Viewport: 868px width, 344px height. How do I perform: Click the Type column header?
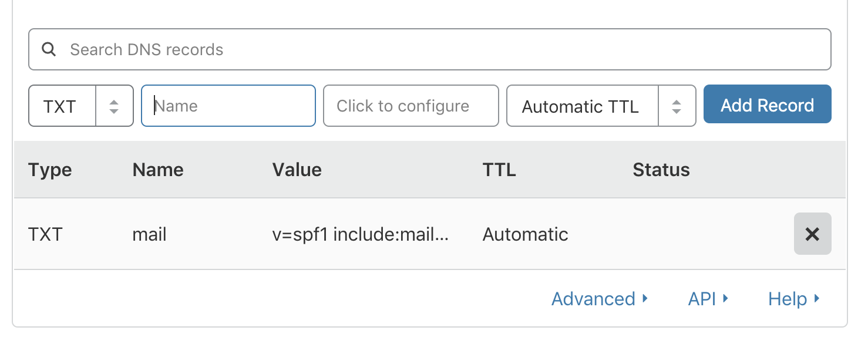point(50,170)
